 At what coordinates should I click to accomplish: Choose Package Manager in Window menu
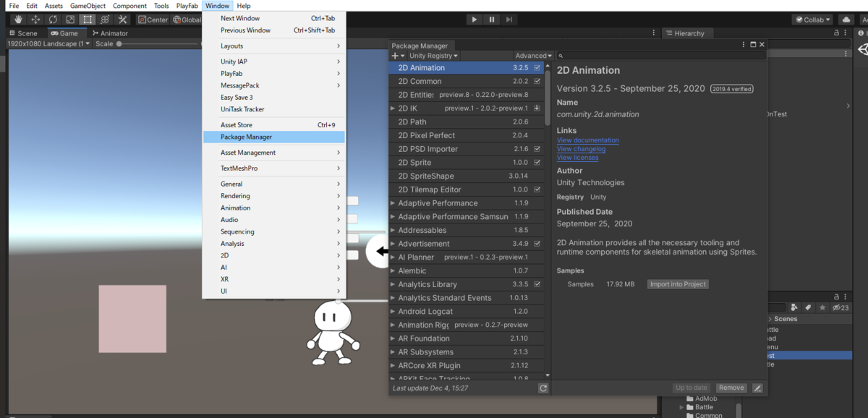tap(273, 137)
